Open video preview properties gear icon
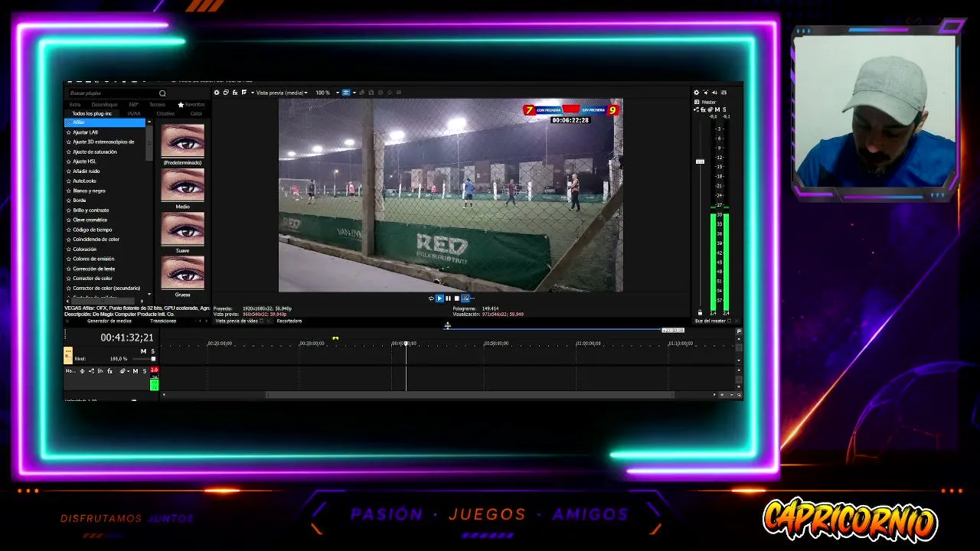 217,93
